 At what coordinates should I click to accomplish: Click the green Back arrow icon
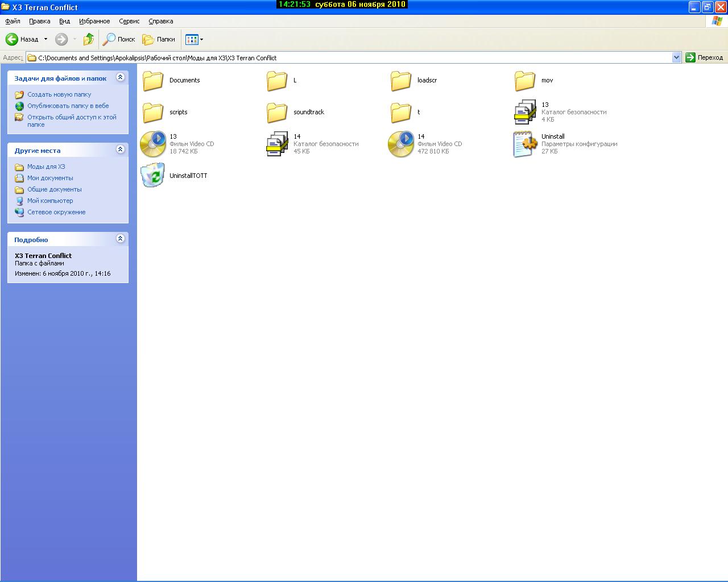[12, 39]
